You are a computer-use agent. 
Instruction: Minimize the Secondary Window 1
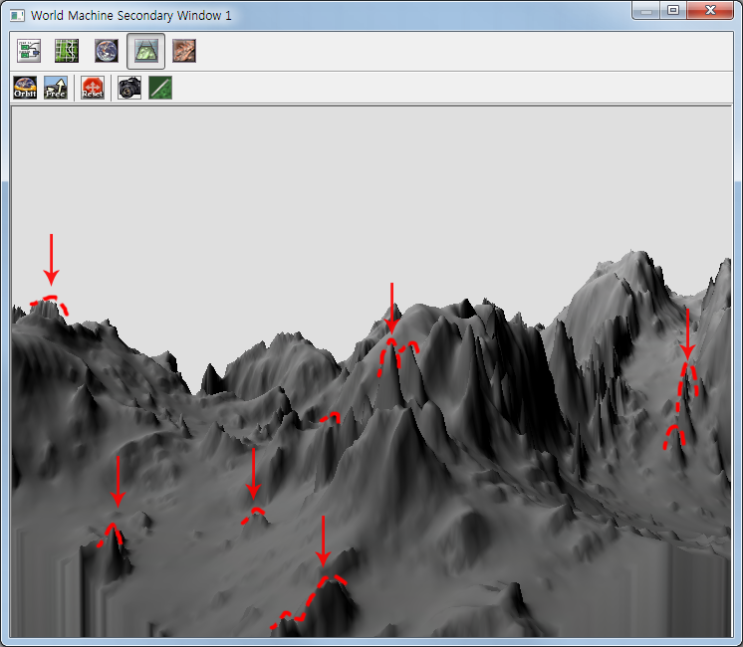click(x=646, y=10)
